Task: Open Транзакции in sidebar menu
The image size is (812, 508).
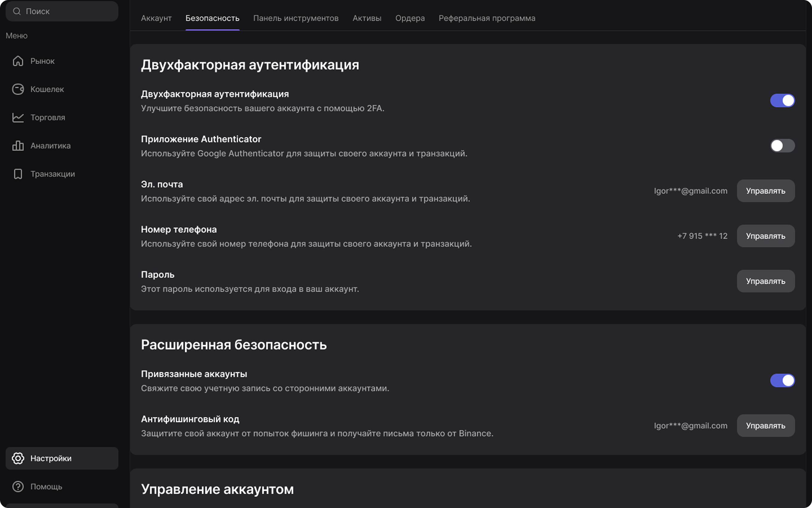Action: [62, 174]
